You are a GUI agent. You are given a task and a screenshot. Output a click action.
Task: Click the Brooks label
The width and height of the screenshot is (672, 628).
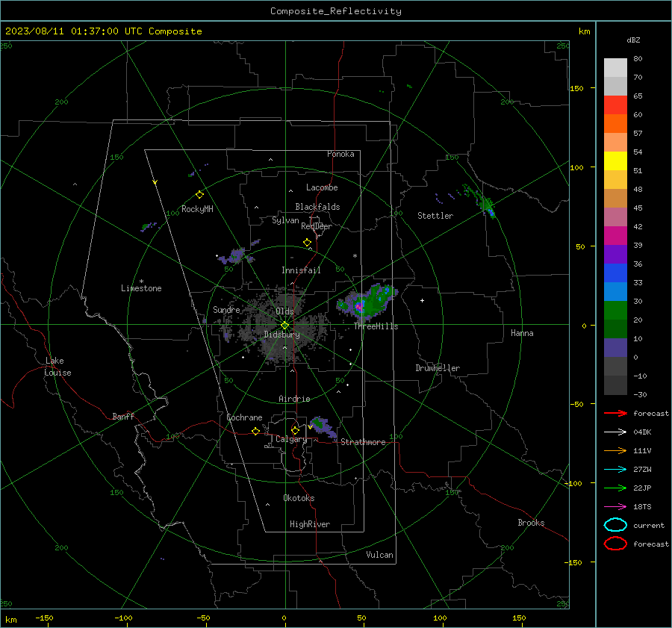tap(531, 523)
